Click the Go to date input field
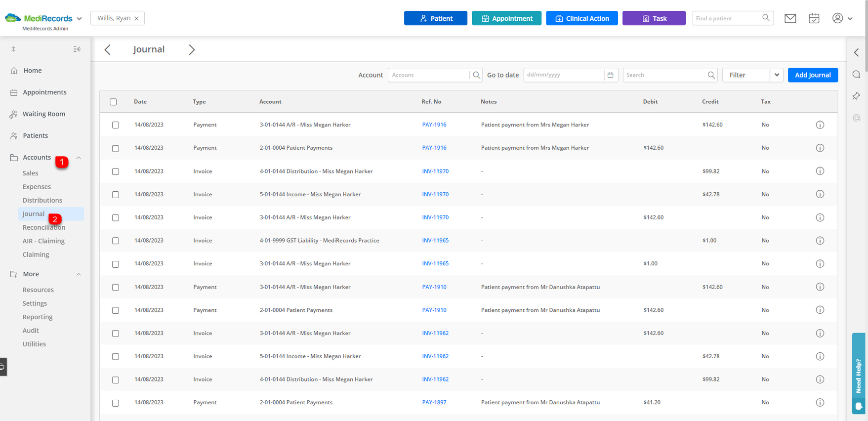 (x=564, y=75)
